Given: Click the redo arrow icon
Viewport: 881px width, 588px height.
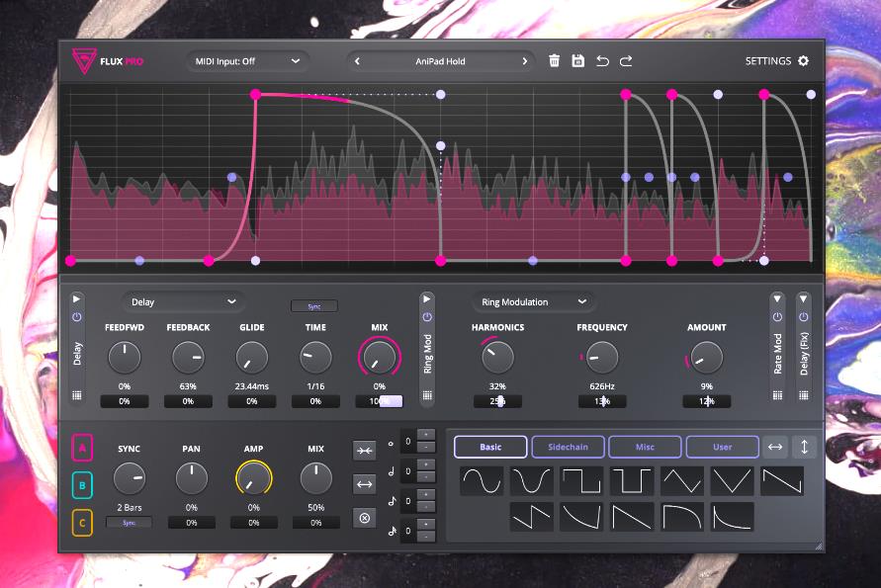Looking at the screenshot, I should point(626,61).
